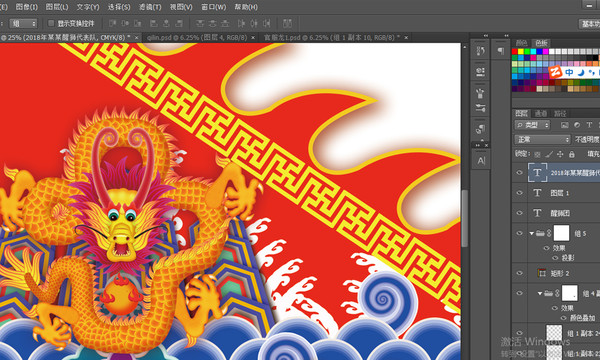Viewport: 600px width, 360px height.
Task: Hide the 图层 1 text layer
Action: (x=519, y=193)
